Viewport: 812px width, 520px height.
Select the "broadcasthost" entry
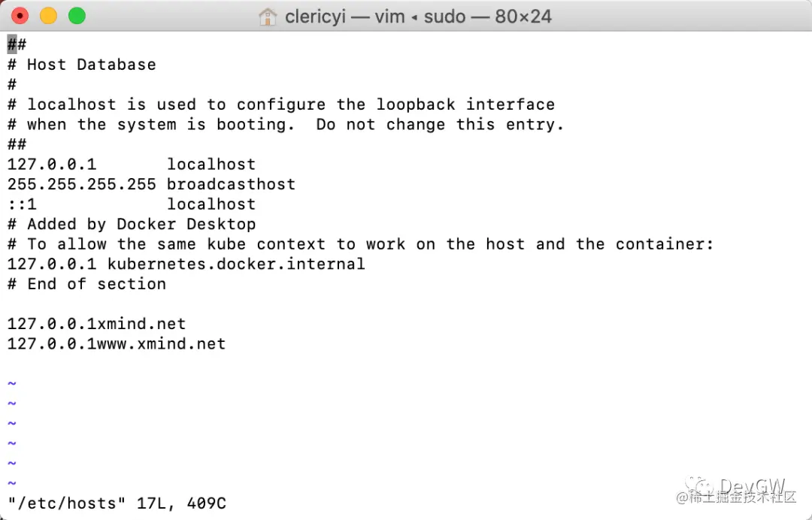point(231,184)
